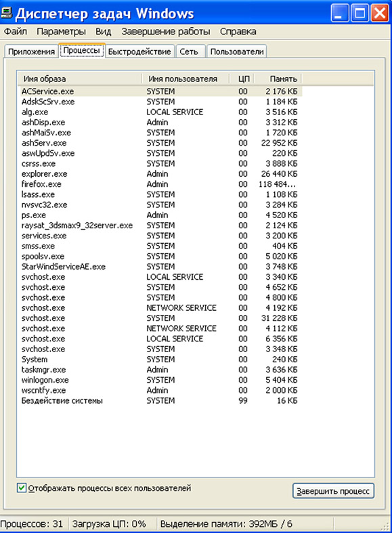Open the Справка menu
Screen dimensions: 392x533
[238, 32]
